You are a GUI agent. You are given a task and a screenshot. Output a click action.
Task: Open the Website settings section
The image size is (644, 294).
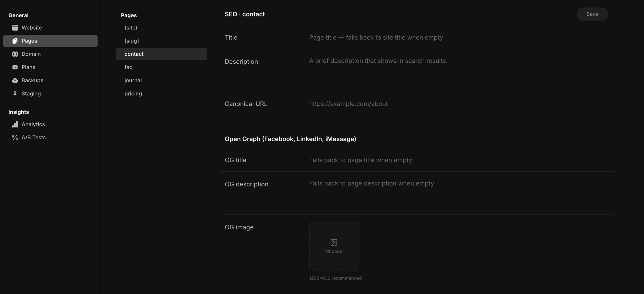(x=50, y=28)
